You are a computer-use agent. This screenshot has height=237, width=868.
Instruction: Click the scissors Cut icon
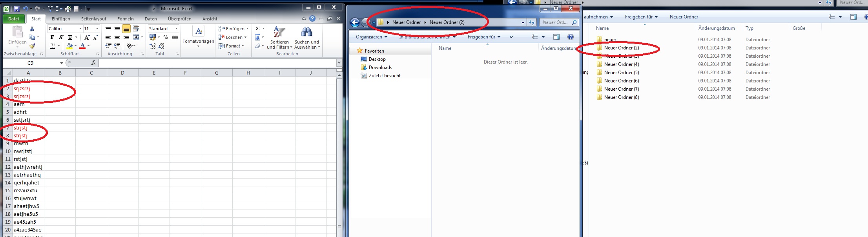click(x=32, y=29)
